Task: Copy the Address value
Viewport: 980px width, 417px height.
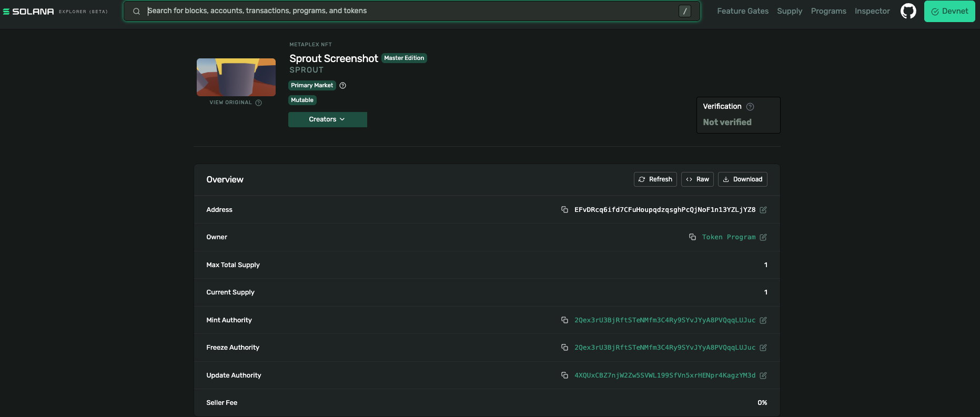Action: pos(564,210)
